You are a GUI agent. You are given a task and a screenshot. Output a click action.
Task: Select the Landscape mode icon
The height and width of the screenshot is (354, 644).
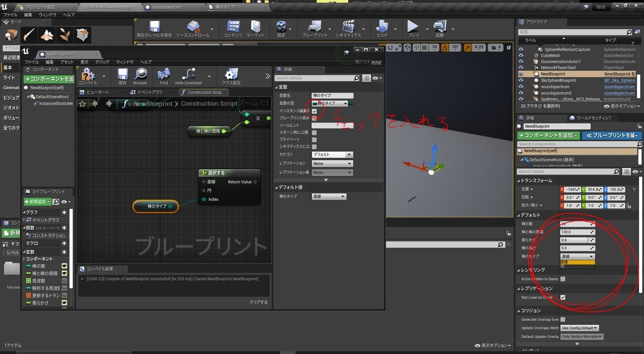47,35
